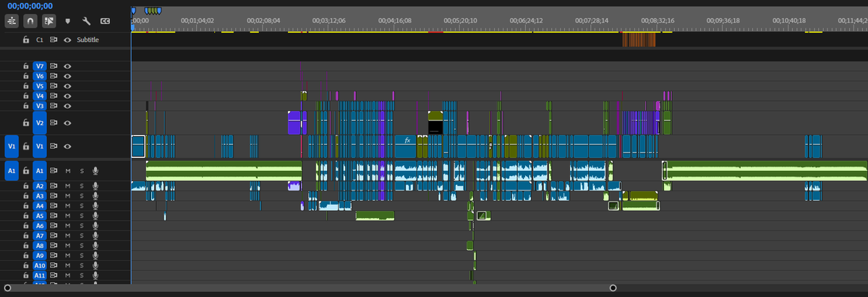Hide the Subtitle track output

click(x=67, y=40)
